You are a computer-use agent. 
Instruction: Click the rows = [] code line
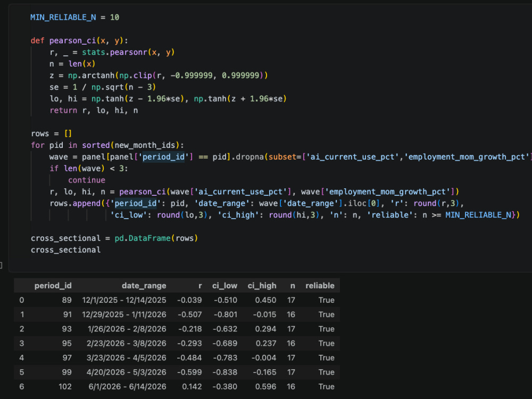(x=51, y=134)
